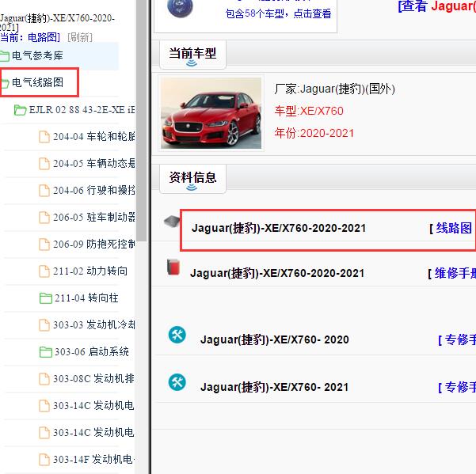Click the 206-05 驻车制动器 page icon
The width and height of the screenshot is (476, 474).
point(44,218)
